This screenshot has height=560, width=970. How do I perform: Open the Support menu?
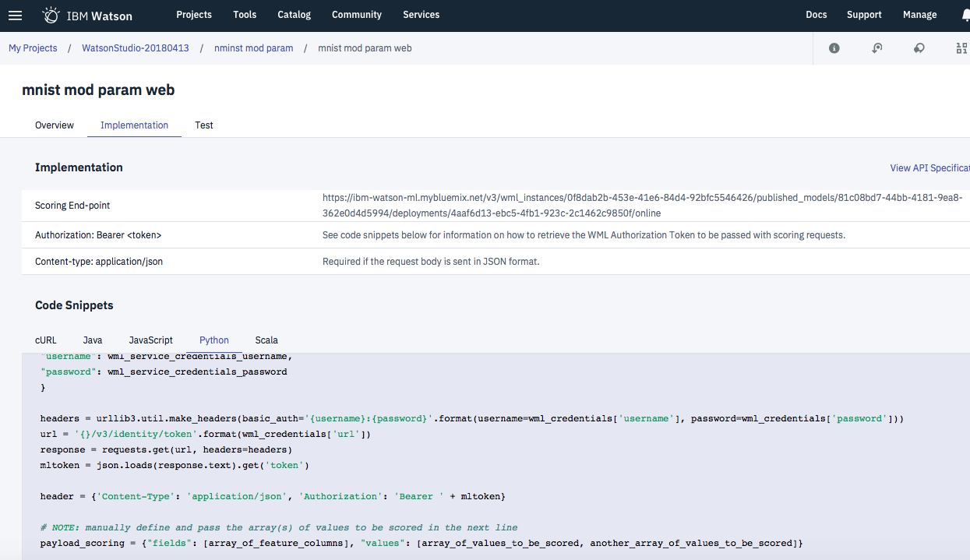point(864,15)
